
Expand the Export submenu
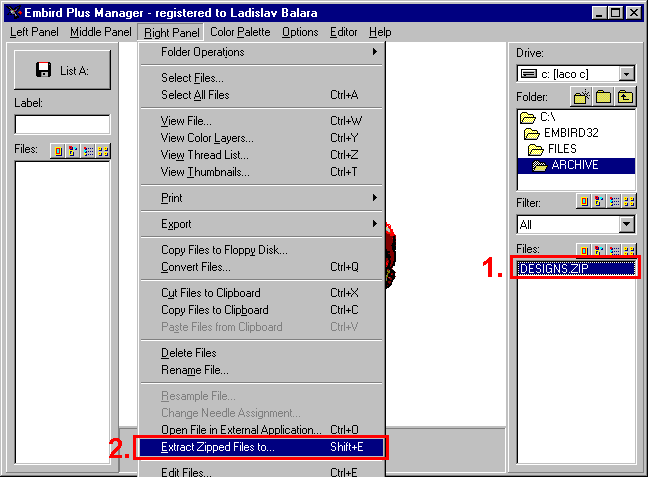pyautogui.click(x=261, y=224)
